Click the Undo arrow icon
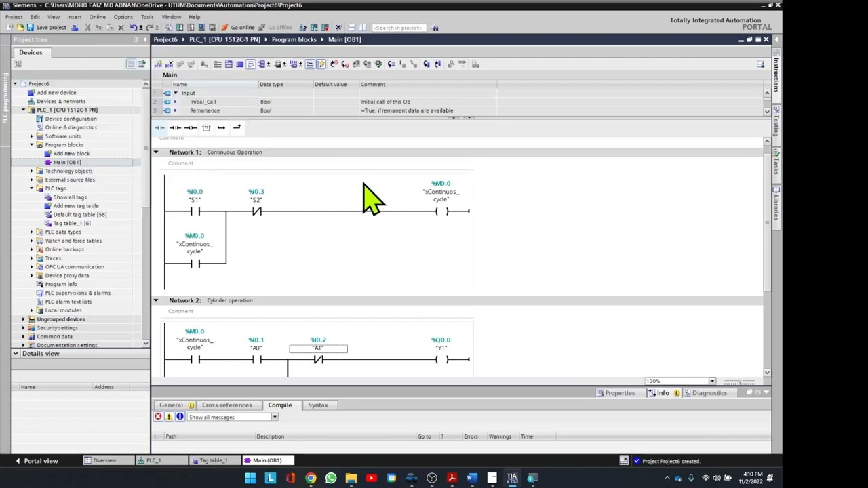This screenshot has width=868, height=488. coord(133,28)
